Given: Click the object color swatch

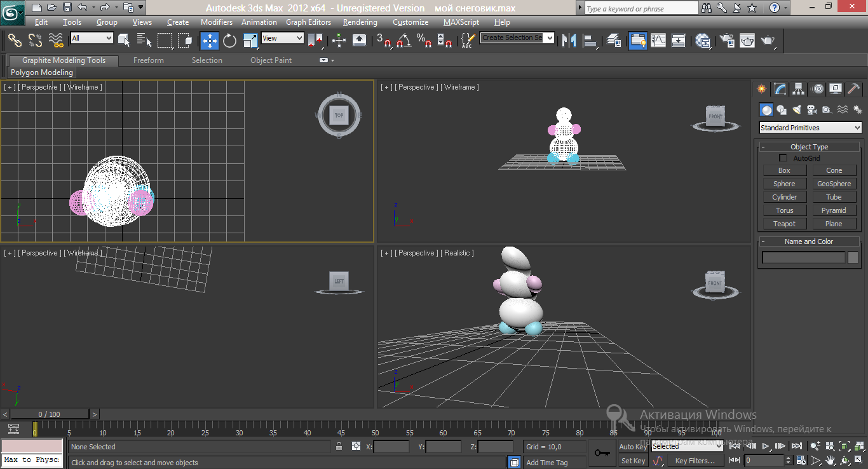Looking at the screenshot, I should coord(853,257).
